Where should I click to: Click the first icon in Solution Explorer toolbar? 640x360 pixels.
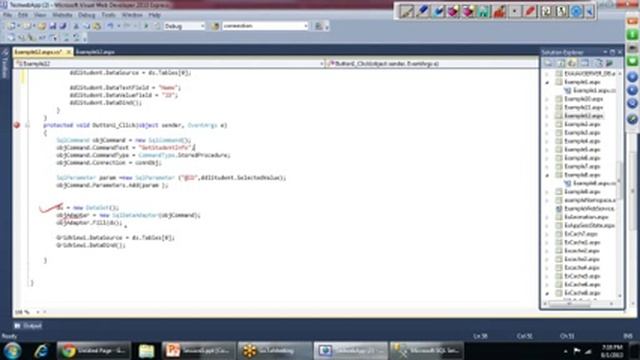(x=548, y=63)
